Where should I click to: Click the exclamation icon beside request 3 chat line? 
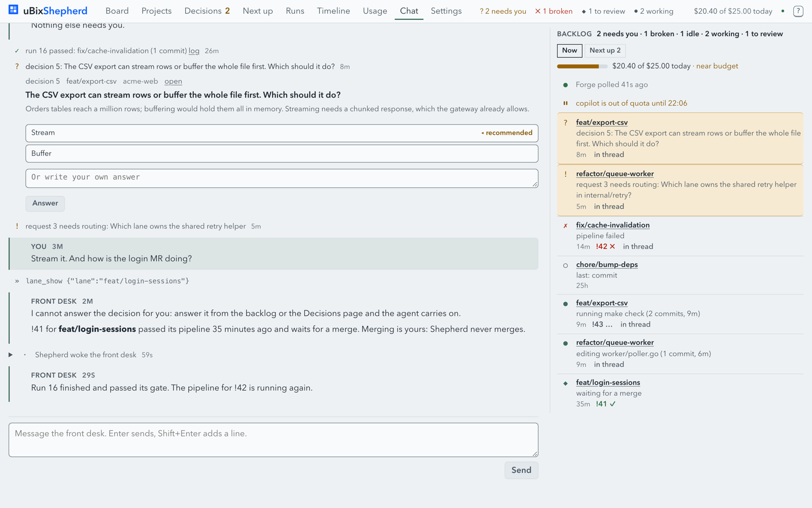tap(17, 227)
